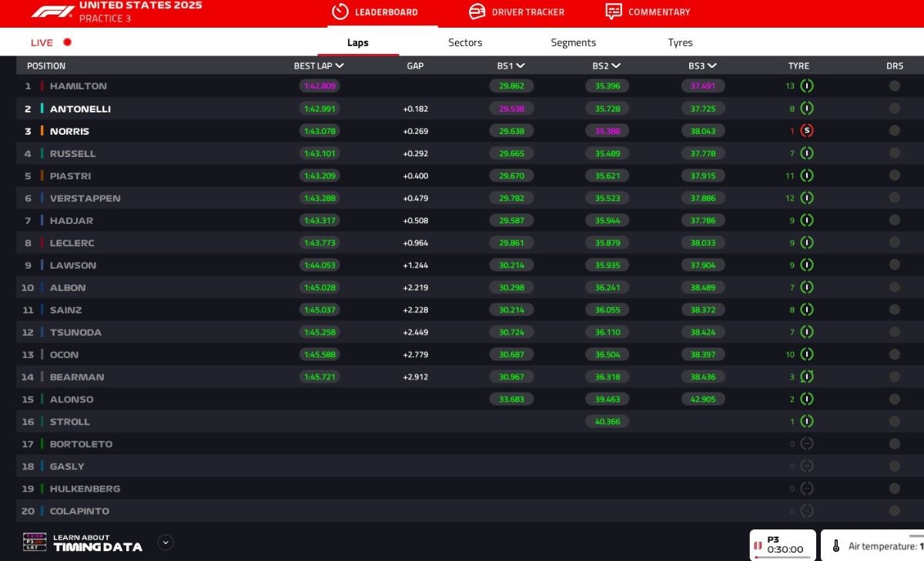Click the Commentary speech bubble icon

[x=614, y=12]
